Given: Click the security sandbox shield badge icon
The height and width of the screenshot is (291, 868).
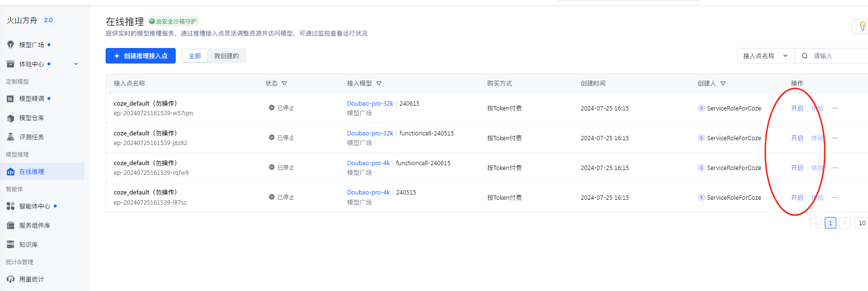Looking at the screenshot, I should (152, 22).
